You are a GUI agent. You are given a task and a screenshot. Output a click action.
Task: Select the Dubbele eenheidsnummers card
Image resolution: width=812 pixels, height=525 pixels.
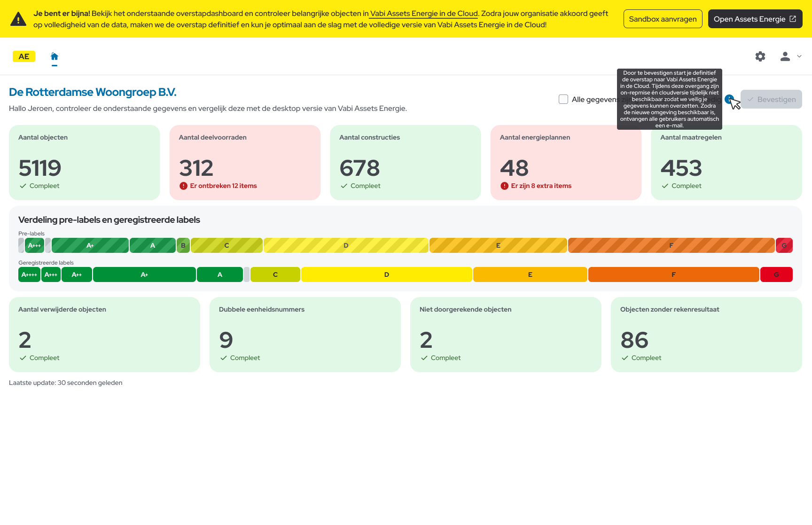pos(305,335)
